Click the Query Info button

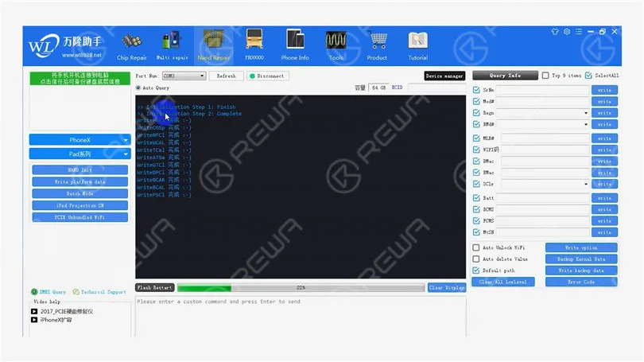(x=505, y=76)
